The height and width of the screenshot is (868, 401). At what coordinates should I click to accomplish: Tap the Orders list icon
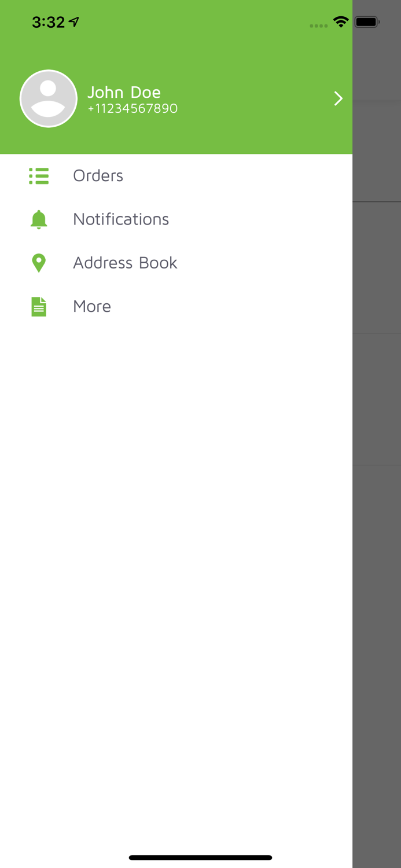point(39,176)
